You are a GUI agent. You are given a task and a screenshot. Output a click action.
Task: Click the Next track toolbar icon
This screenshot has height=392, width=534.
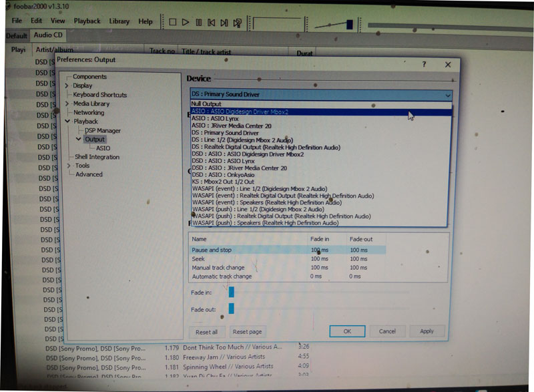coord(224,23)
